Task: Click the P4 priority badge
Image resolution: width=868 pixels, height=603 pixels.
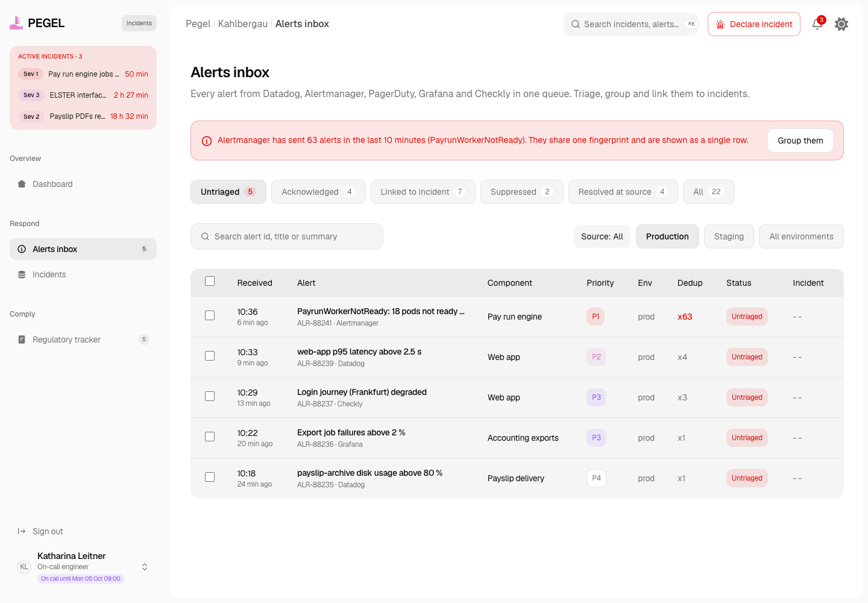Action: pyautogui.click(x=596, y=478)
